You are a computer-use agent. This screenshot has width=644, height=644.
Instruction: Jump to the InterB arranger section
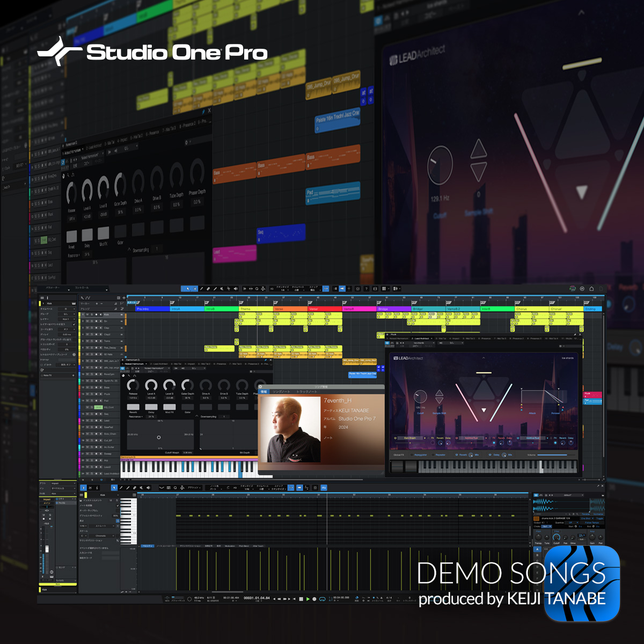pyautogui.click(x=497, y=309)
